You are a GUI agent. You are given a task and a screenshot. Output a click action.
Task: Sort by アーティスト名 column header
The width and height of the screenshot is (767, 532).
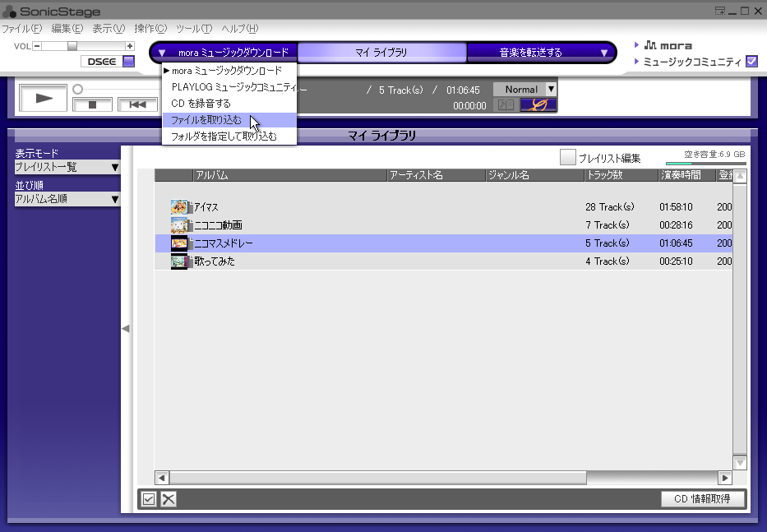437,175
